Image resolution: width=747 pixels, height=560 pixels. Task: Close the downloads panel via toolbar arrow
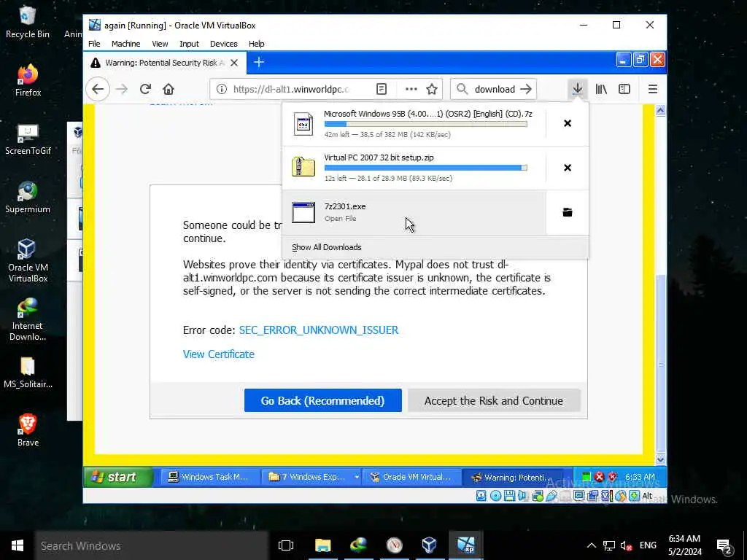[x=578, y=89]
